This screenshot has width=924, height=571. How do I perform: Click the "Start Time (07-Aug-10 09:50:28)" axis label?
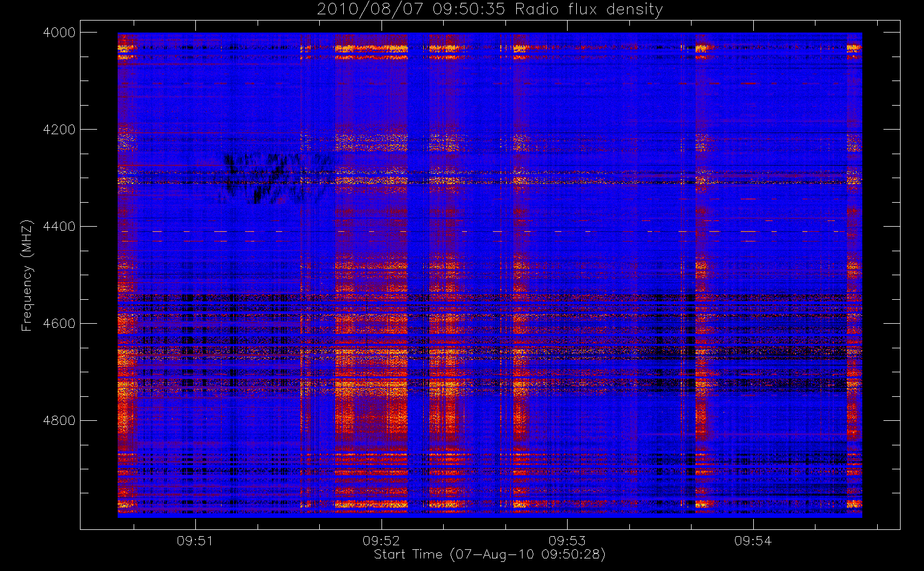click(489, 554)
